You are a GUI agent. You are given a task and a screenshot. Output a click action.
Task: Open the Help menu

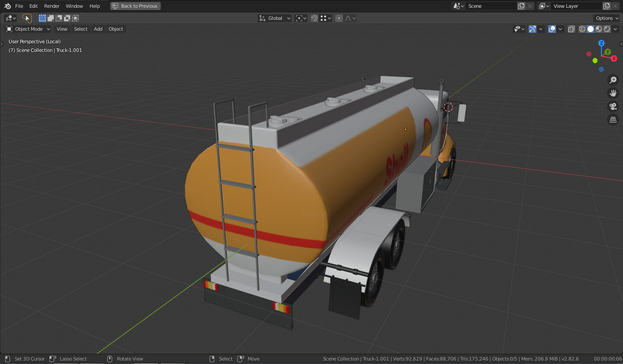pyautogui.click(x=94, y=6)
